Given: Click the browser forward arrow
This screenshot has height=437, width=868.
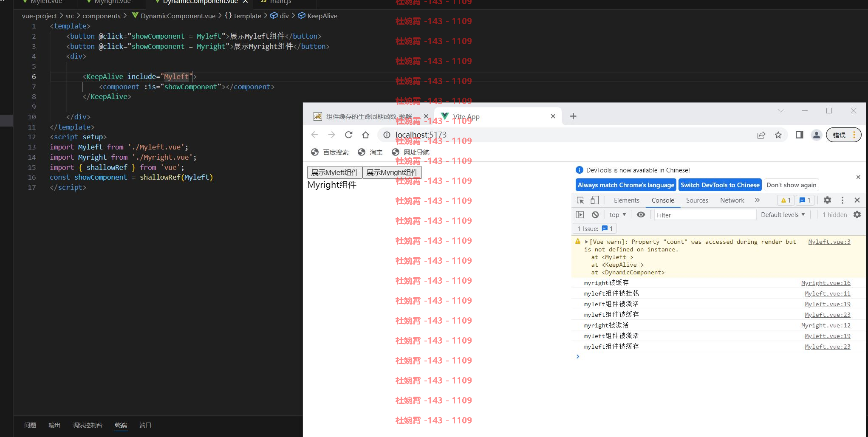Looking at the screenshot, I should click(331, 135).
